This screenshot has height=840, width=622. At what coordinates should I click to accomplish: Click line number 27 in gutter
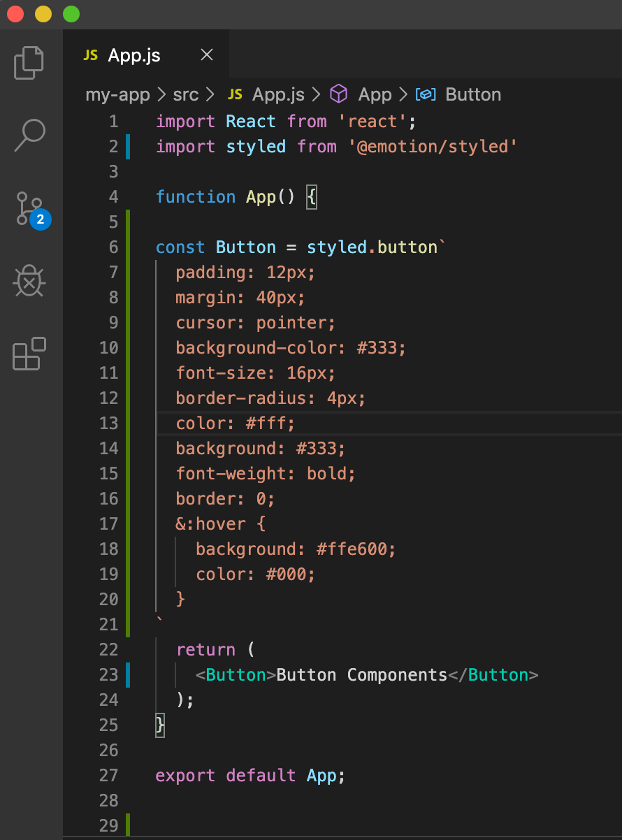tap(109, 776)
